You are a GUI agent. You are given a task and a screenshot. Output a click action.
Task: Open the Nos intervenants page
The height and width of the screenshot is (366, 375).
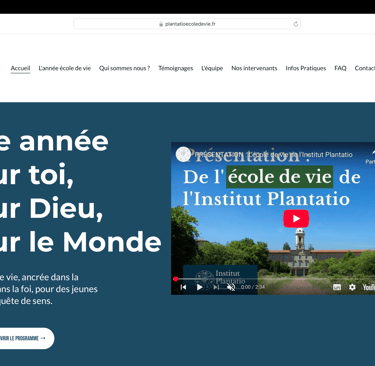[x=254, y=68]
